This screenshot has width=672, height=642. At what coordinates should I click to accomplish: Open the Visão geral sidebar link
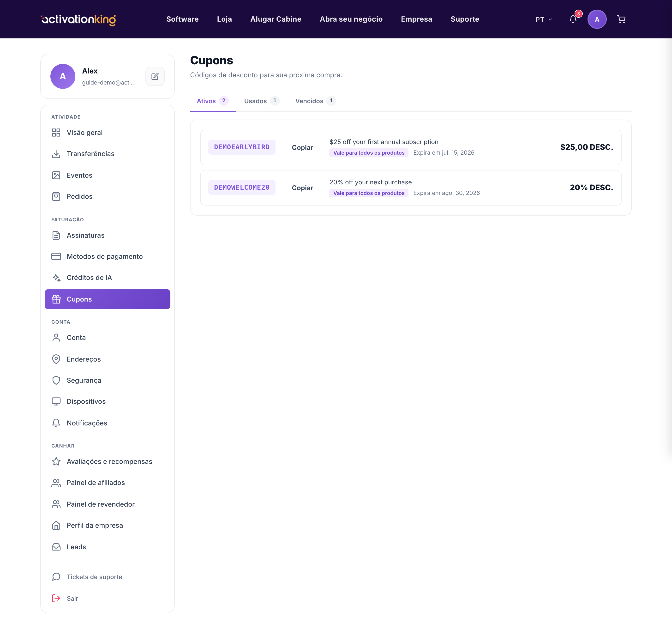(108, 133)
